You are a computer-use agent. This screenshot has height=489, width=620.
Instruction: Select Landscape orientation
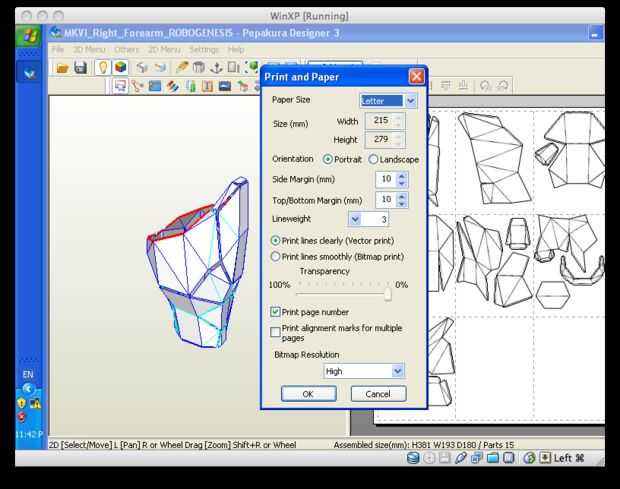tap(373, 159)
